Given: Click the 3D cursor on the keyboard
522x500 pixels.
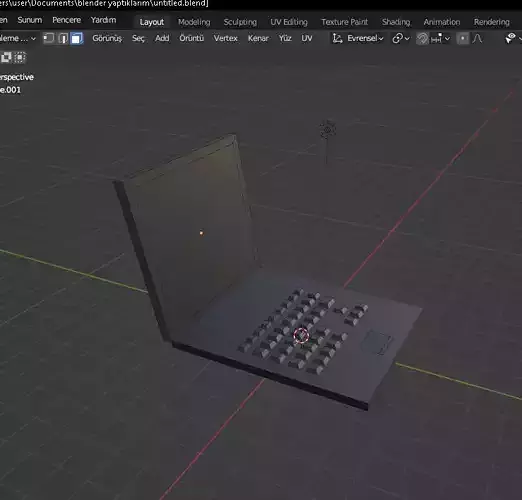Looking at the screenshot, I should (301, 335).
